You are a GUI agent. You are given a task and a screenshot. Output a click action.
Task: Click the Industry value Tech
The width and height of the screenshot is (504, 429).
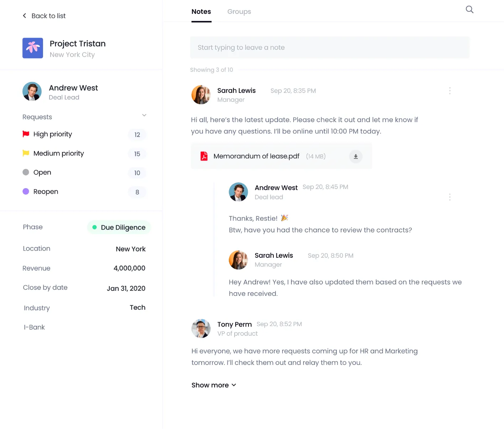point(137,307)
